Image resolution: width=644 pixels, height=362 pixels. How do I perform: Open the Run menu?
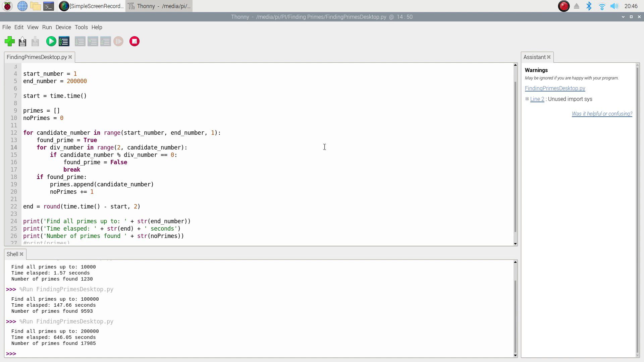pyautogui.click(x=47, y=27)
